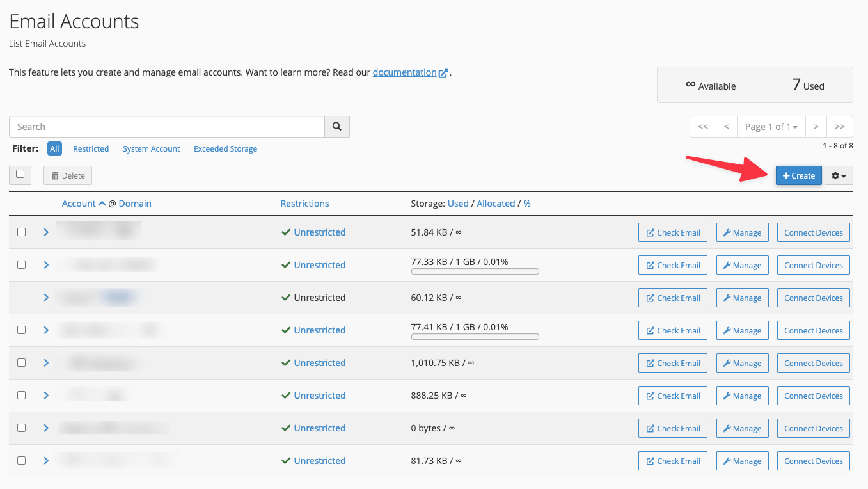Click the blue Create button

(x=798, y=175)
